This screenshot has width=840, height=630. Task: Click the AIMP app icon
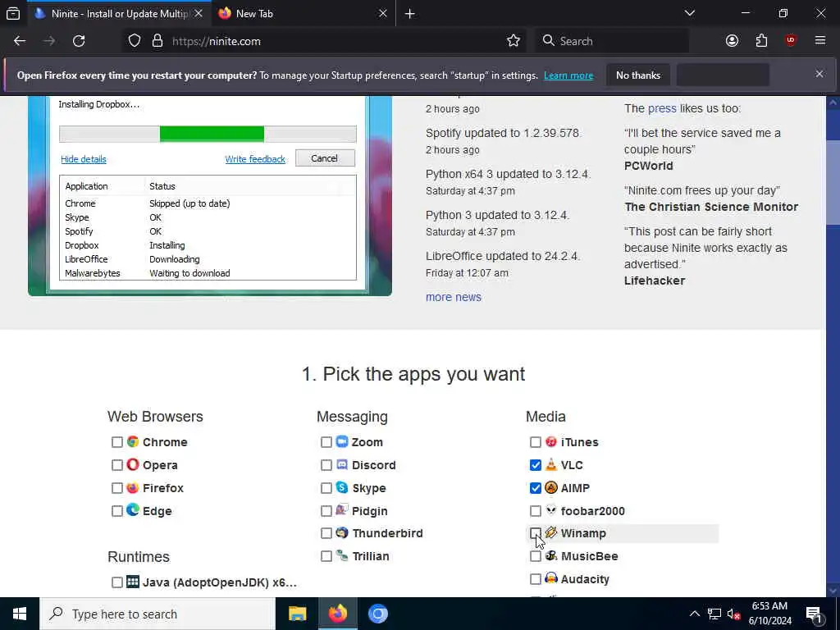point(551,487)
